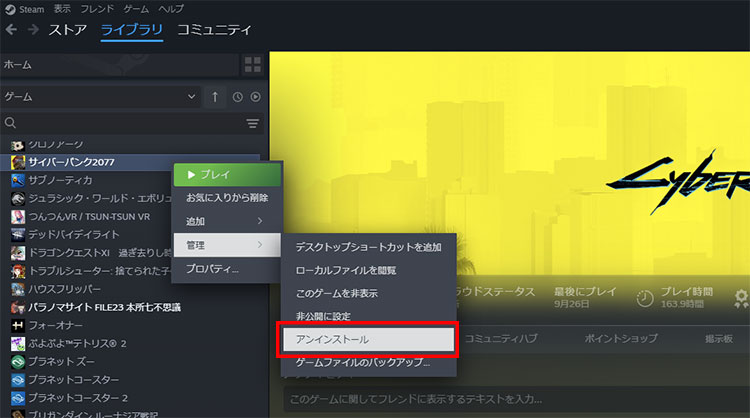Click the green プレイ button

227,174
